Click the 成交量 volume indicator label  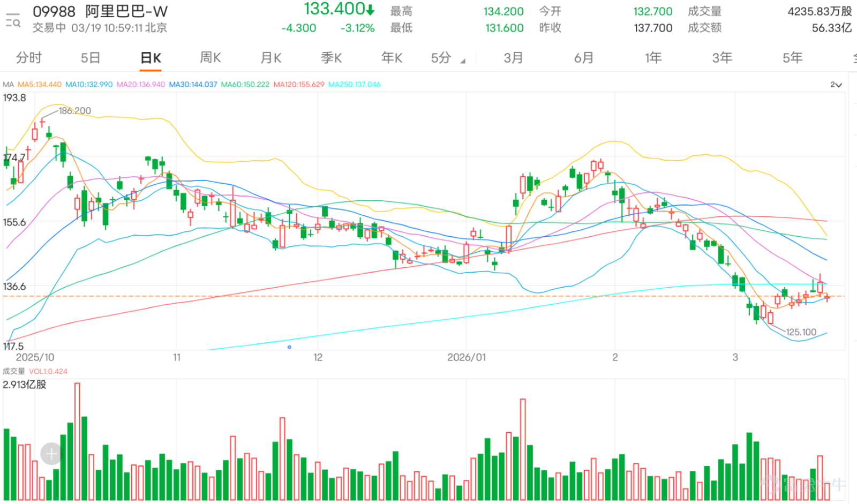click(13, 371)
